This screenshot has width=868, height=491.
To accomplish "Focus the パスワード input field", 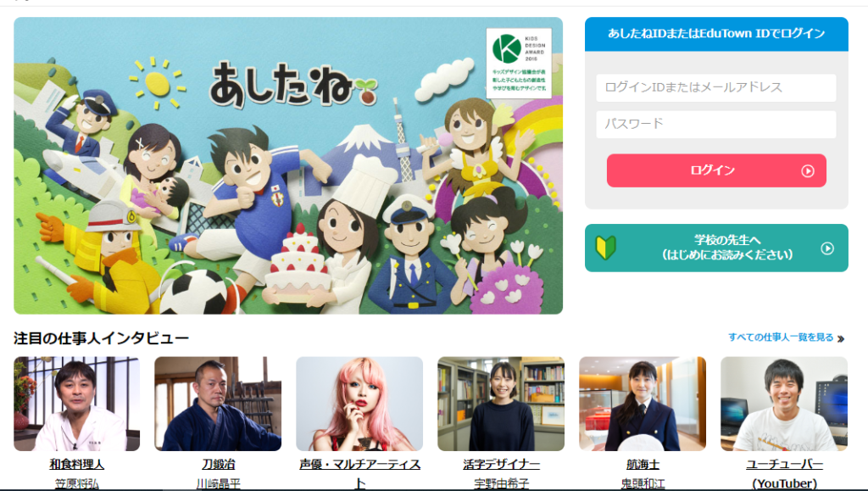I will coord(715,124).
